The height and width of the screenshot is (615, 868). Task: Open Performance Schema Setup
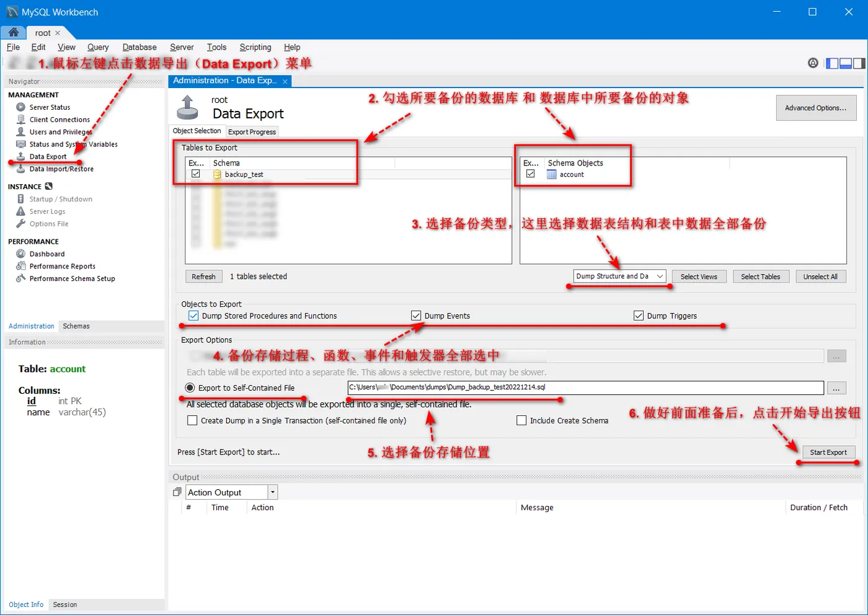[x=73, y=279]
